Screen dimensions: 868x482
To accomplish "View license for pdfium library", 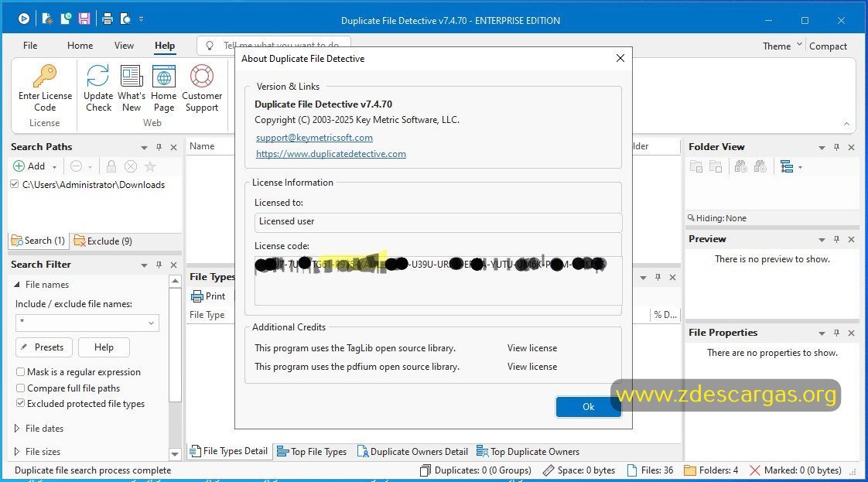I will (532, 367).
